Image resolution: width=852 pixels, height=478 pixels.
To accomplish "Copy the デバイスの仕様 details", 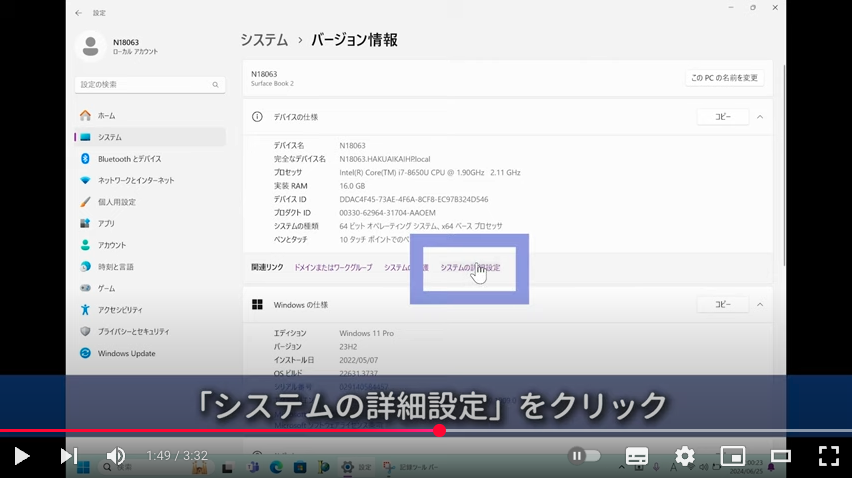I will (723, 117).
